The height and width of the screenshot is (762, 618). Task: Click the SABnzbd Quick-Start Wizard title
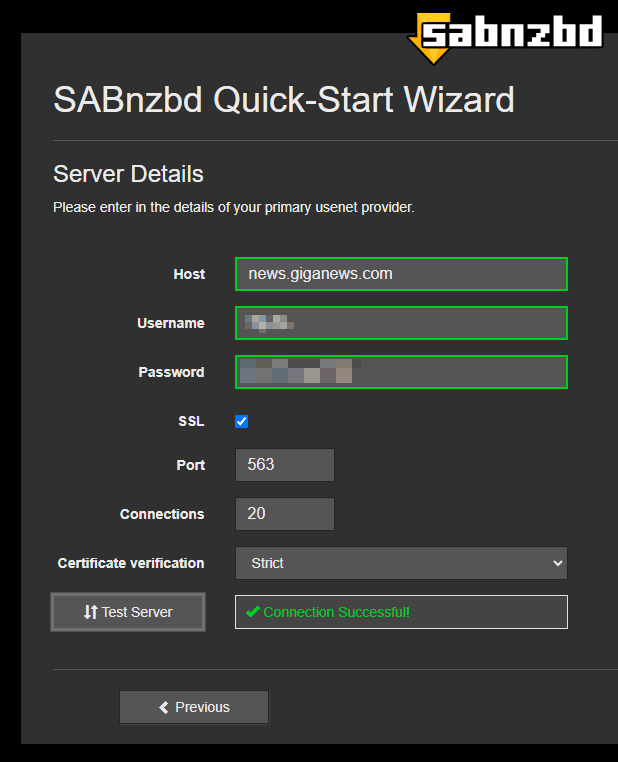pos(284,100)
